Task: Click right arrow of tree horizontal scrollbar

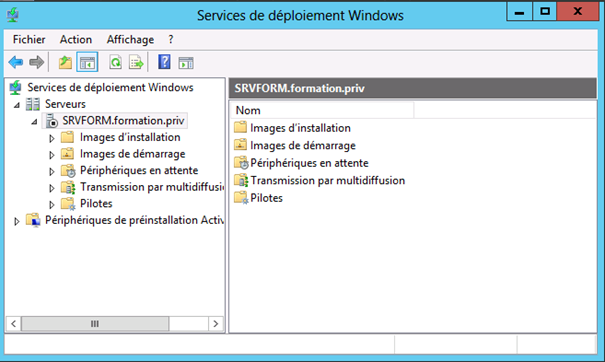Action: 216,323
